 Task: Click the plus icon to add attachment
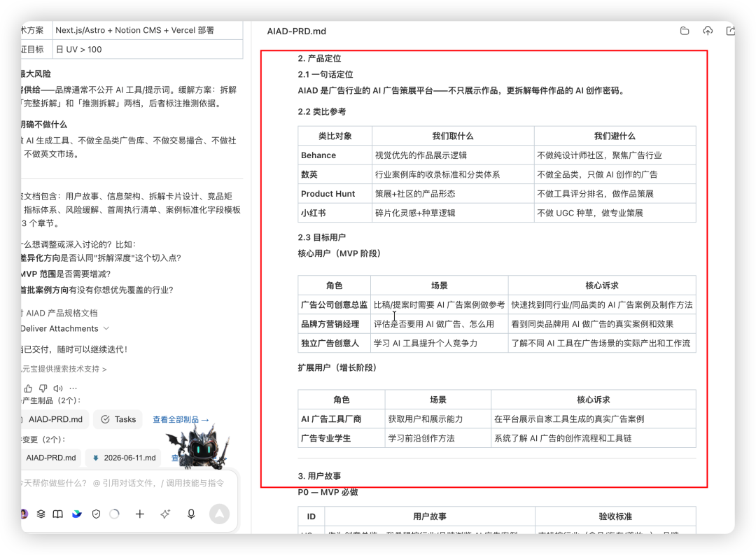(x=140, y=514)
